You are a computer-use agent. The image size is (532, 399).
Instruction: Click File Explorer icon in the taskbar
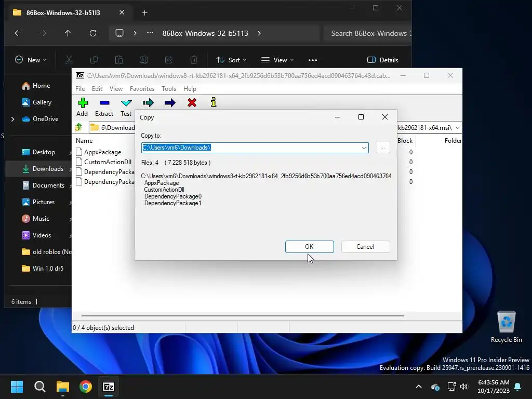click(x=63, y=387)
